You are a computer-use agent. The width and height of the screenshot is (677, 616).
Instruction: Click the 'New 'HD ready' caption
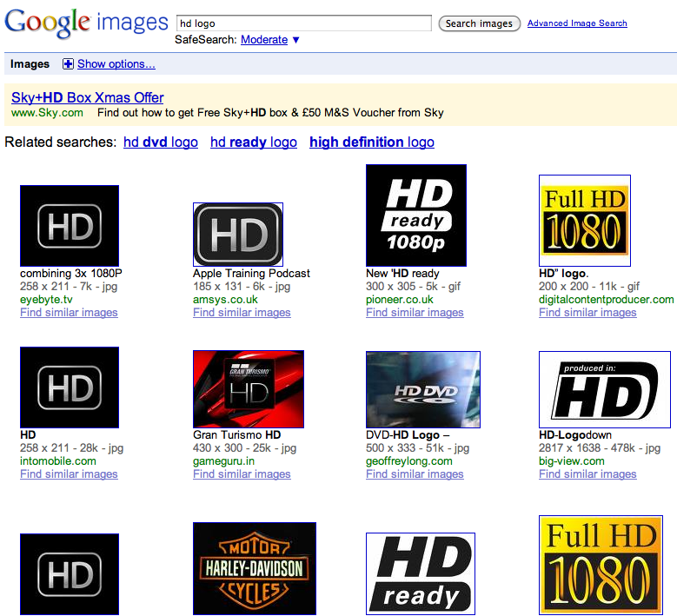point(403,274)
